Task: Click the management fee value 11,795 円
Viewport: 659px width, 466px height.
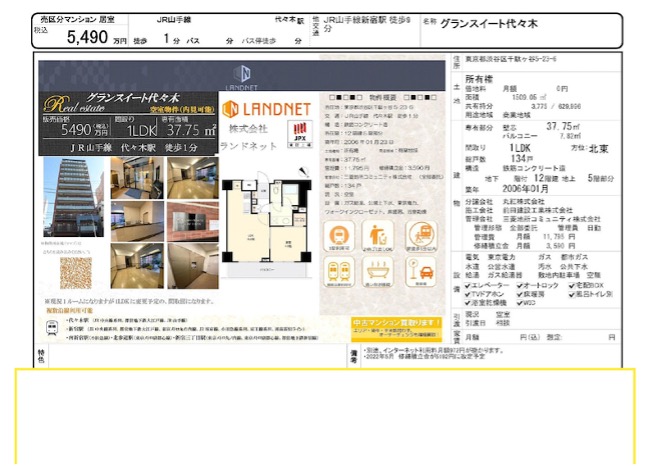Action: tap(559, 237)
